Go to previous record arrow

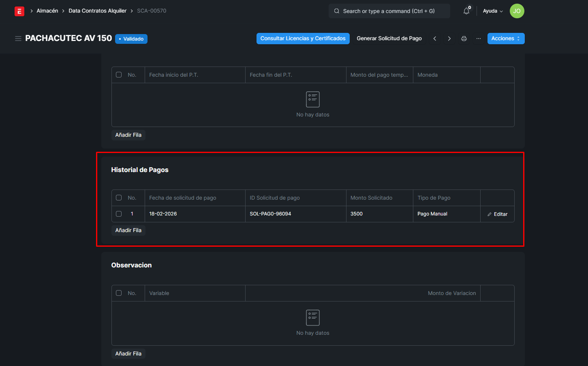[x=435, y=39]
